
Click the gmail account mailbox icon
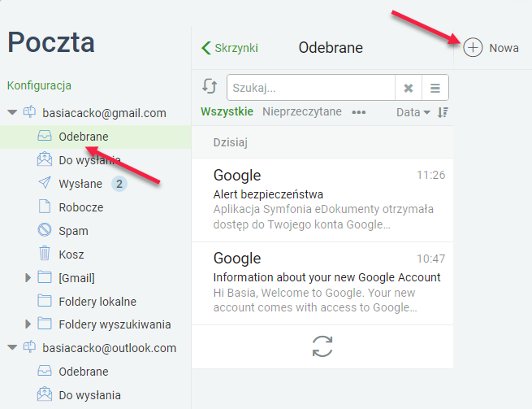[x=29, y=111]
